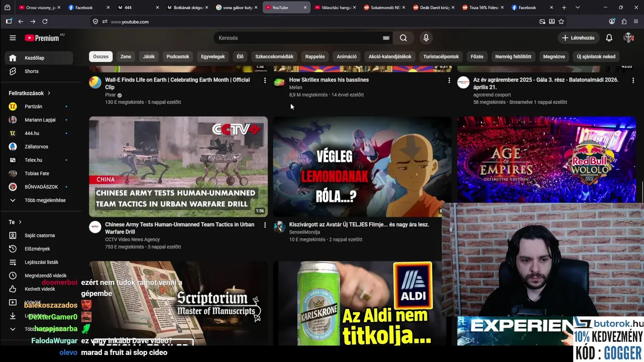Go back in browser history

point(21,22)
